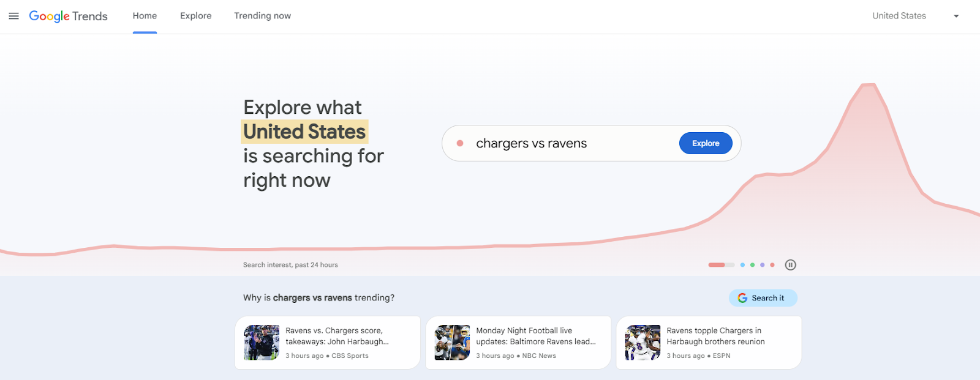Screen dimensions: 980x380
Task: Click the red dot beside chargers vs ravens
Action: [461, 143]
